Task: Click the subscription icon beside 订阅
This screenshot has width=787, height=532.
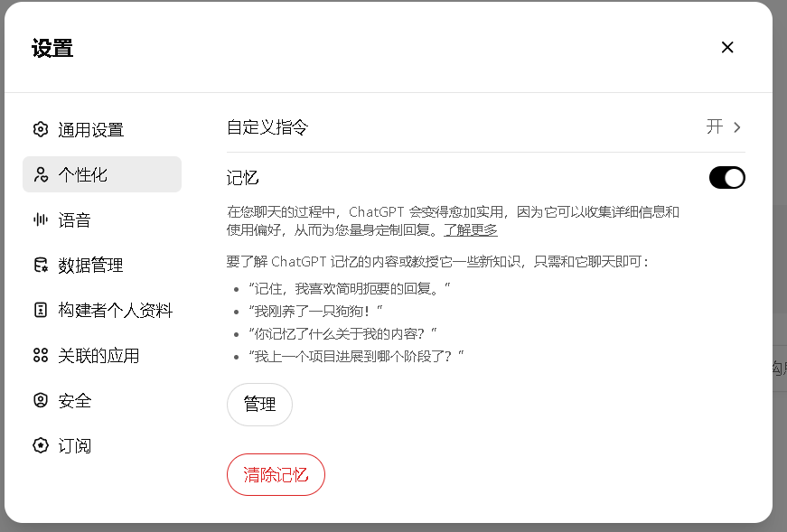Action: 40,445
